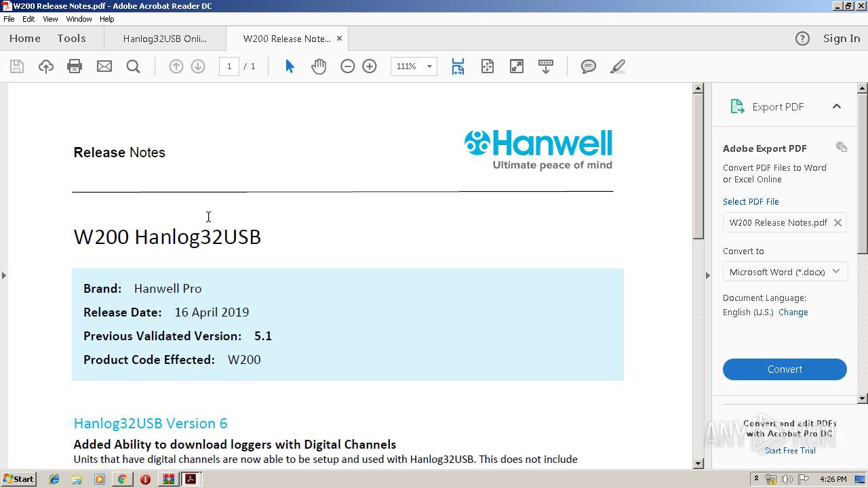This screenshot has height=488, width=868.
Task: Close the W200 Release Notes tab
Action: click(x=340, y=39)
